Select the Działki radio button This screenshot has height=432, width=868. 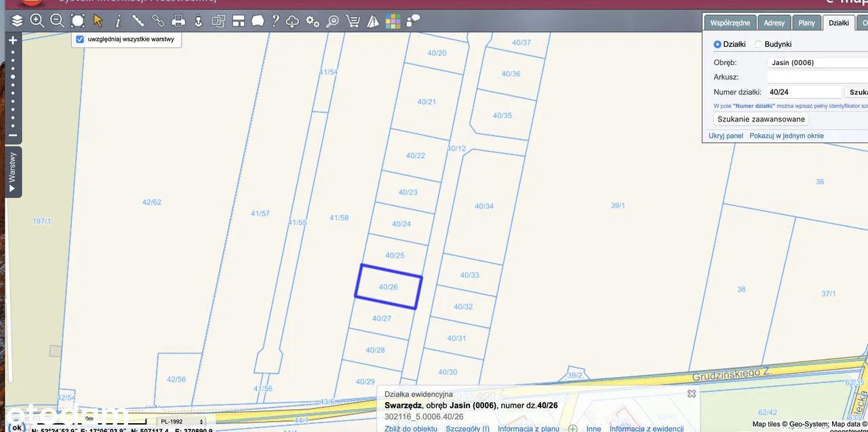(x=717, y=44)
